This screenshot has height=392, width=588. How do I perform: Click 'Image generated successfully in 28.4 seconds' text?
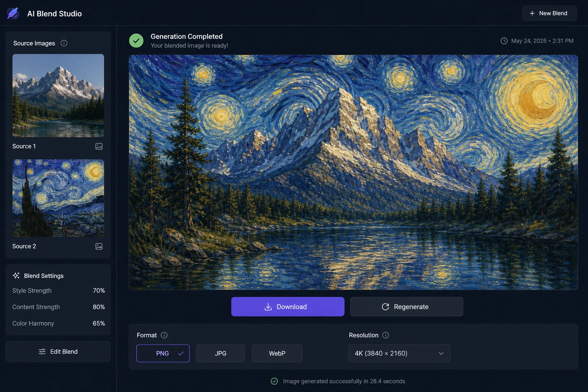pos(344,381)
